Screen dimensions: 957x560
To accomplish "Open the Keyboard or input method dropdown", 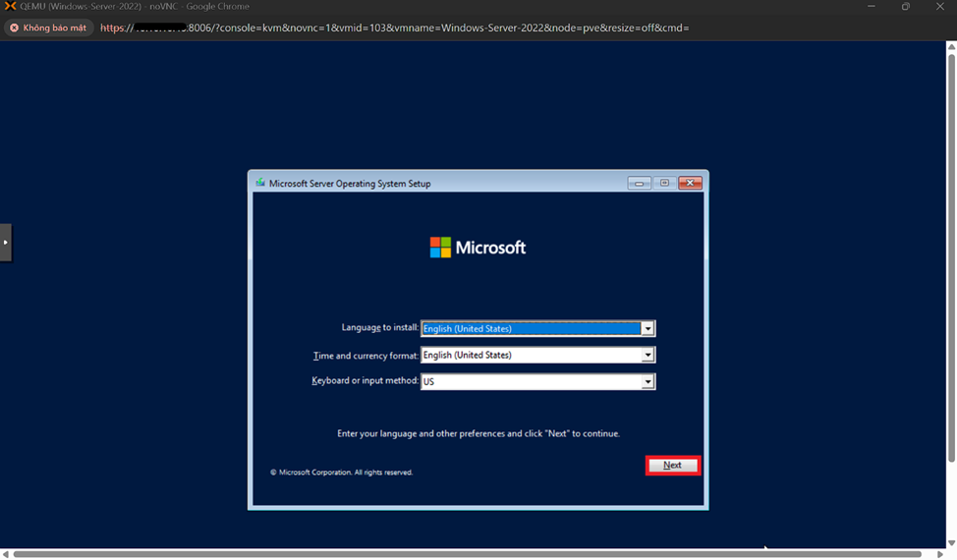I will click(x=647, y=382).
